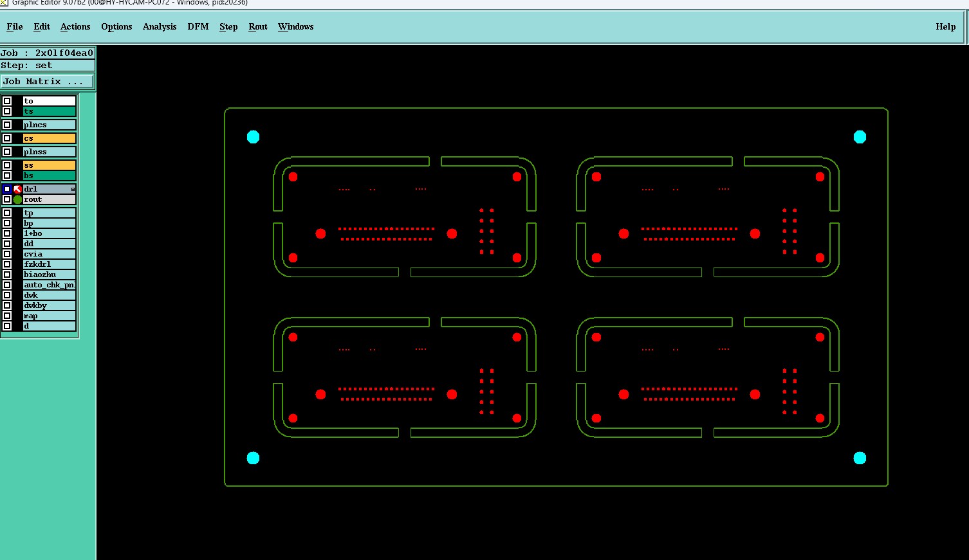Image resolution: width=969 pixels, height=560 pixels.
Task: Open the Windows menu
Action: [x=296, y=26]
